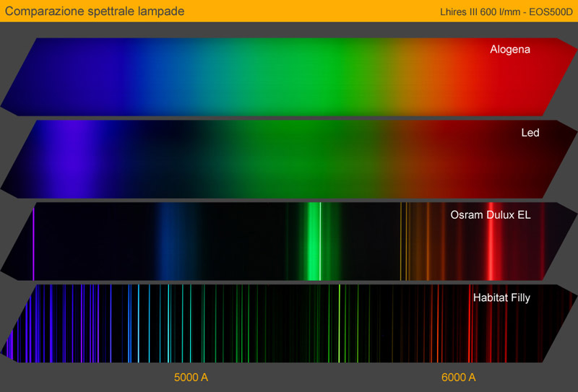Screen dimensions: 578x392
Task: Click the 'Osram Dulux EL' label
Action: [x=491, y=215]
